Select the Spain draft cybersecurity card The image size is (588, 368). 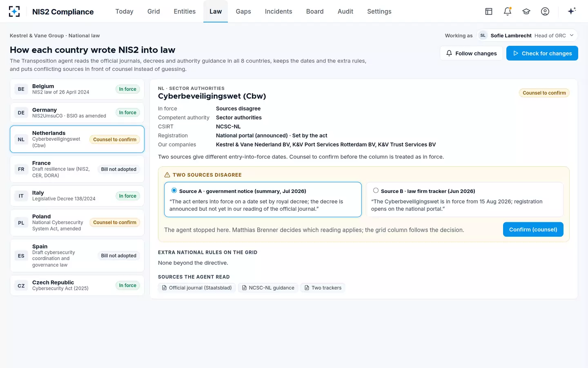[x=77, y=256]
